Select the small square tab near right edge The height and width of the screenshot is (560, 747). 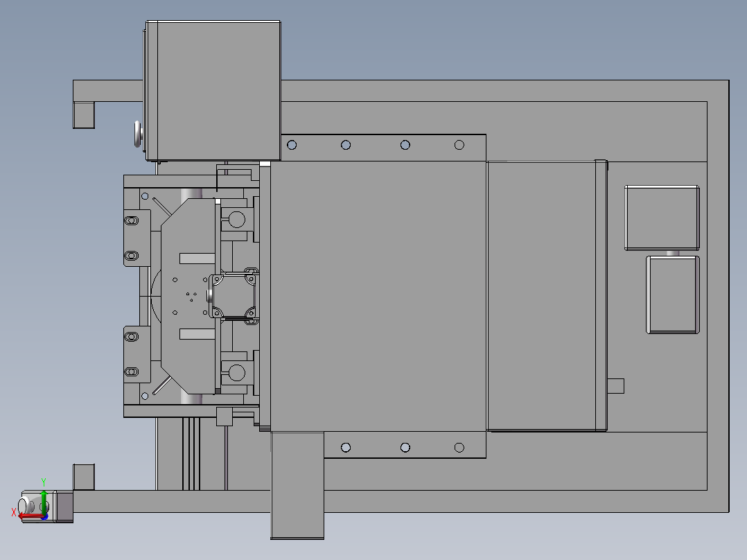(x=616, y=386)
